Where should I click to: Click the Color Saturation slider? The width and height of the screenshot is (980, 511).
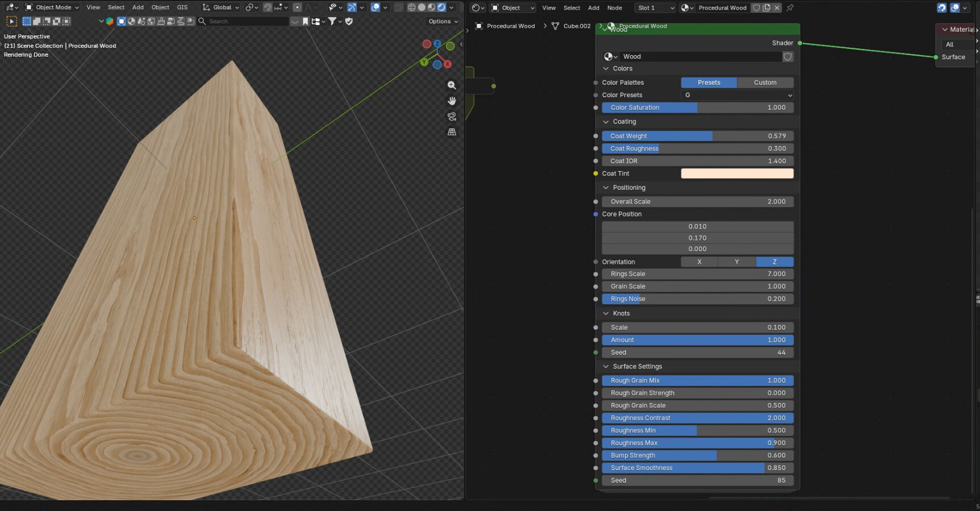pyautogui.click(x=698, y=108)
